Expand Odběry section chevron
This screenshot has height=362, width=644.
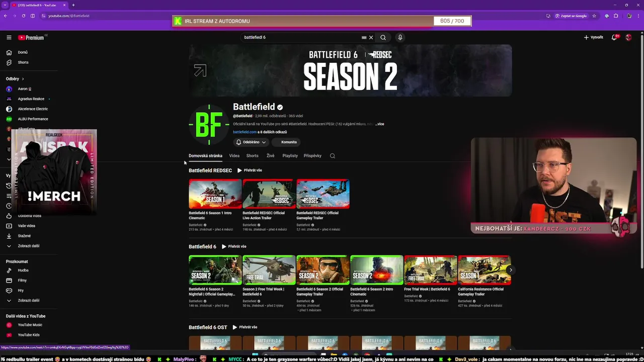coord(23,79)
